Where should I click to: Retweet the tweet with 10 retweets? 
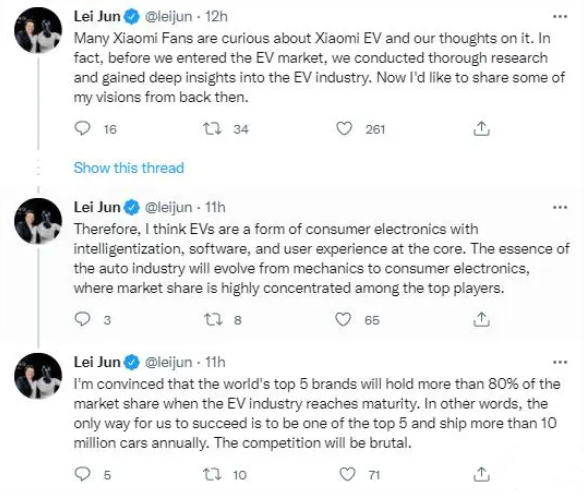213,474
